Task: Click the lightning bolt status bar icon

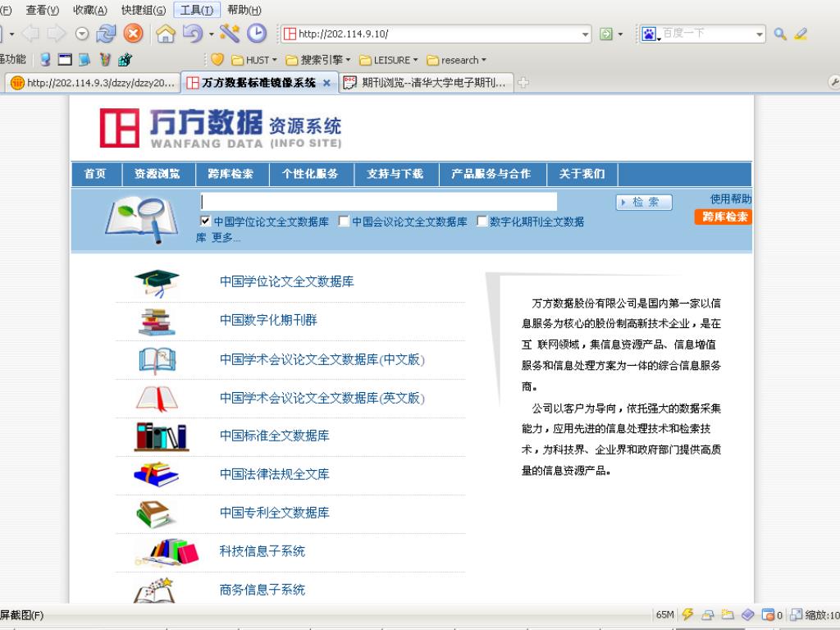Action: [688, 614]
